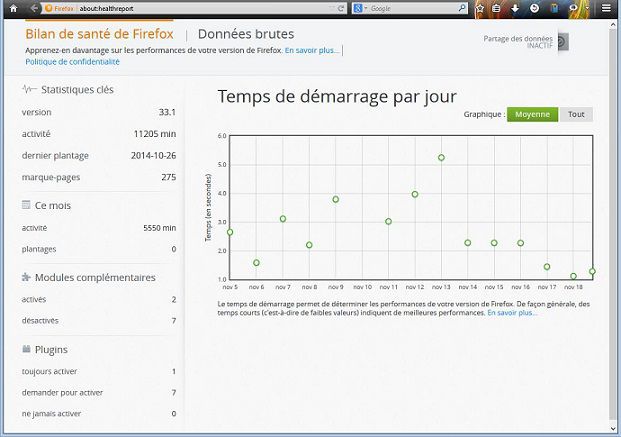Reload the about:healthreport page
This screenshot has width=621, height=437.
(x=341, y=8)
